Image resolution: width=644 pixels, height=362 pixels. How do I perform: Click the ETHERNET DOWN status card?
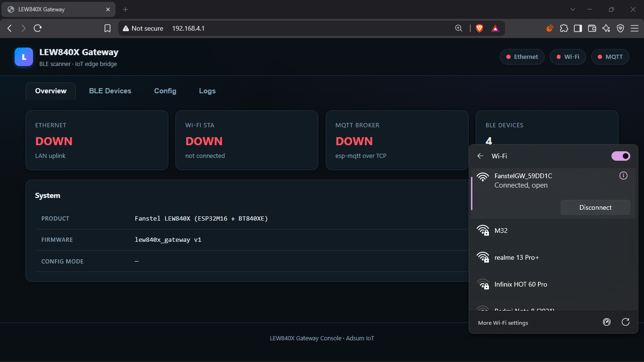(97, 140)
